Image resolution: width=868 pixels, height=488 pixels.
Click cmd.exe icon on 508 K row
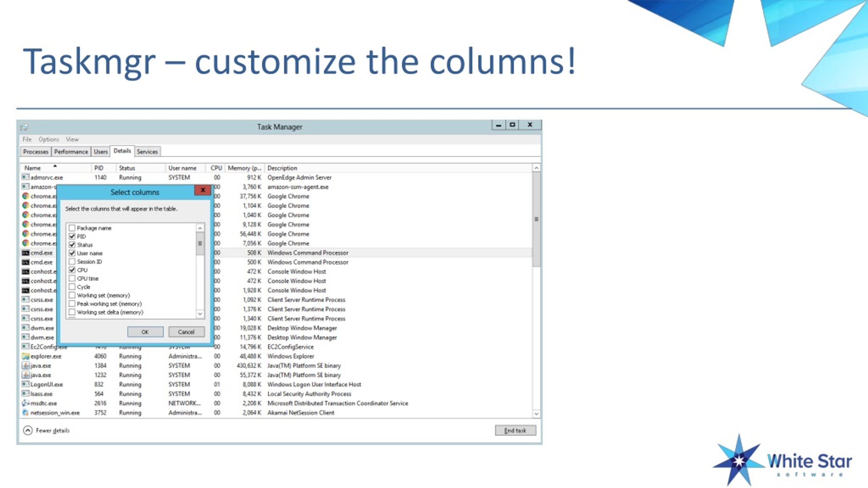[x=25, y=253]
